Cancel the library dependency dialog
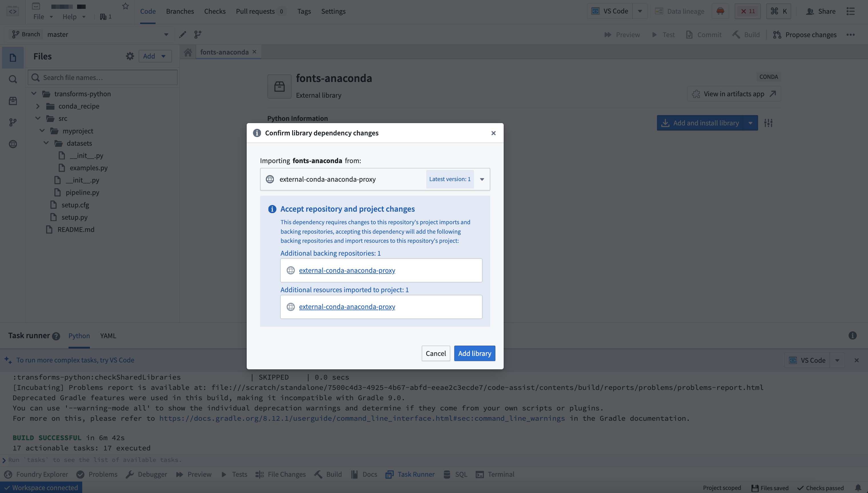Image resolution: width=868 pixels, height=493 pixels. point(436,353)
